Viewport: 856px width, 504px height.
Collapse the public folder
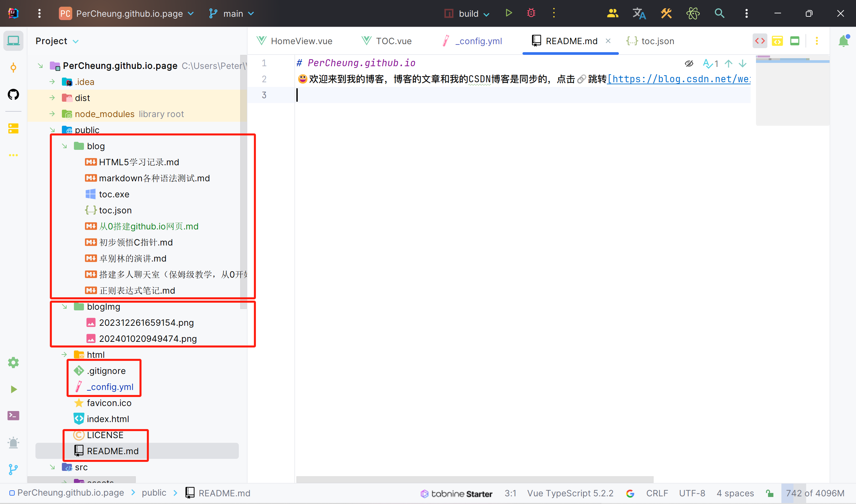52,130
